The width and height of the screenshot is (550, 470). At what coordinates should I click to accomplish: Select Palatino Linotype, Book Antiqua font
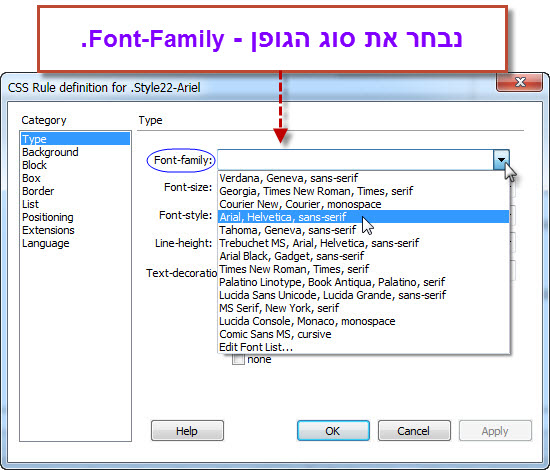pyautogui.click(x=363, y=282)
